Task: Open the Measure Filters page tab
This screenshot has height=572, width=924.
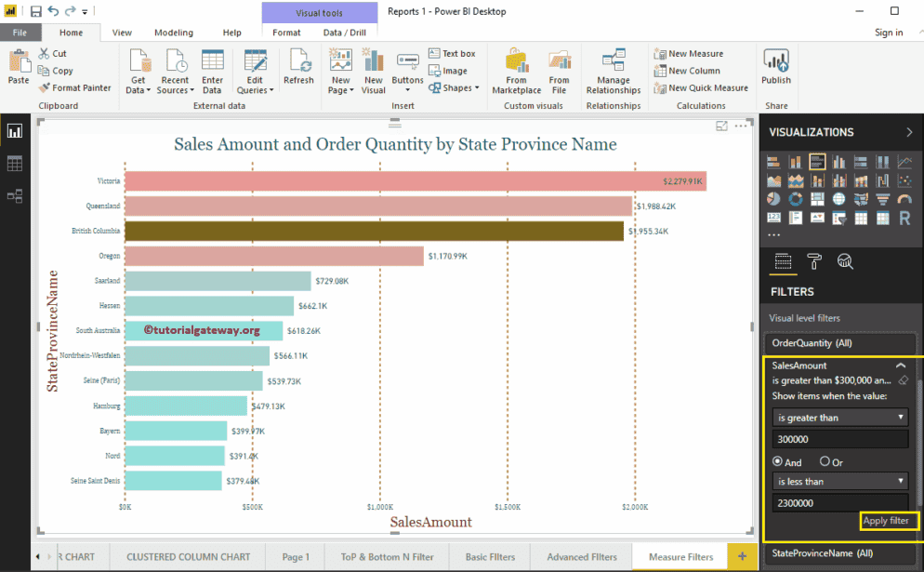Action: pos(680,556)
